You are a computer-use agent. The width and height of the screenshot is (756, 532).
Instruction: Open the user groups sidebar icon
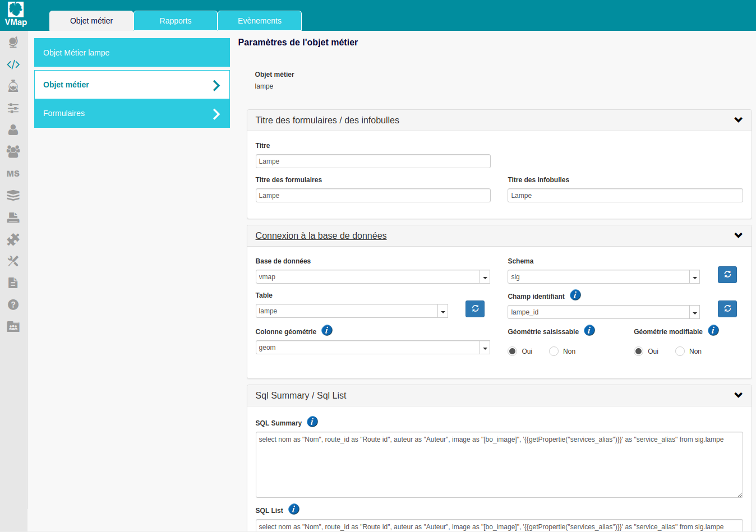13,151
